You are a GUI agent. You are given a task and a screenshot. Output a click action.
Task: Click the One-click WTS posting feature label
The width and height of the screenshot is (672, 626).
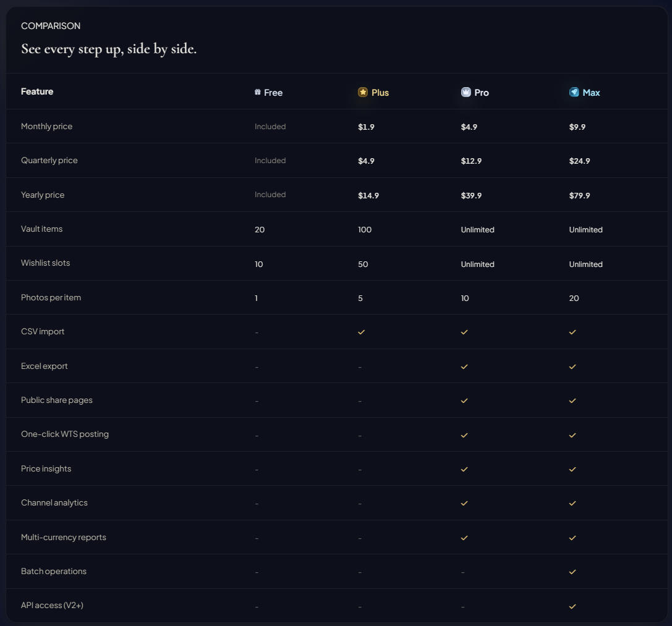point(65,434)
